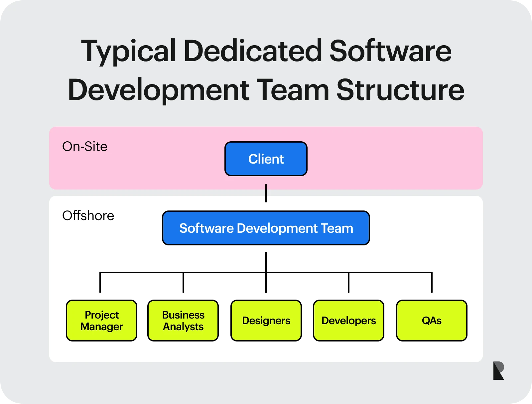Image resolution: width=532 pixels, height=404 pixels.
Task: Click the Developers node
Action: pyautogui.click(x=348, y=321)
